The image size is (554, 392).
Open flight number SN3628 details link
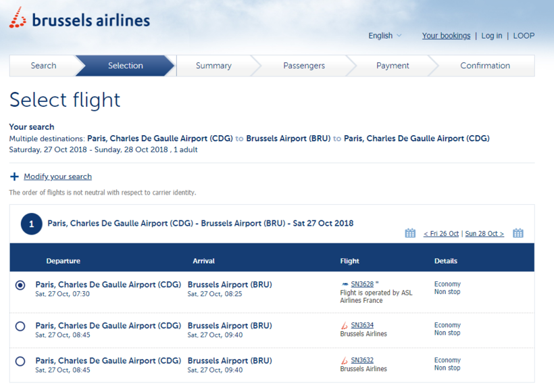pos(362,285)
